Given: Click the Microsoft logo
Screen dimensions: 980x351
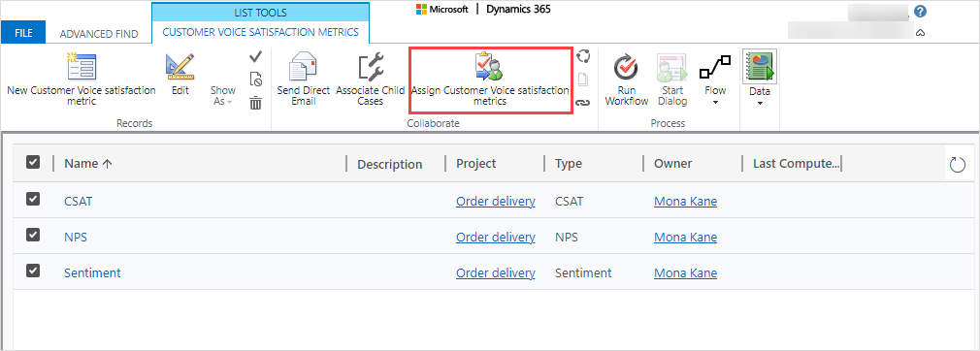Looking at the screenshot, I should pos(442,10).
